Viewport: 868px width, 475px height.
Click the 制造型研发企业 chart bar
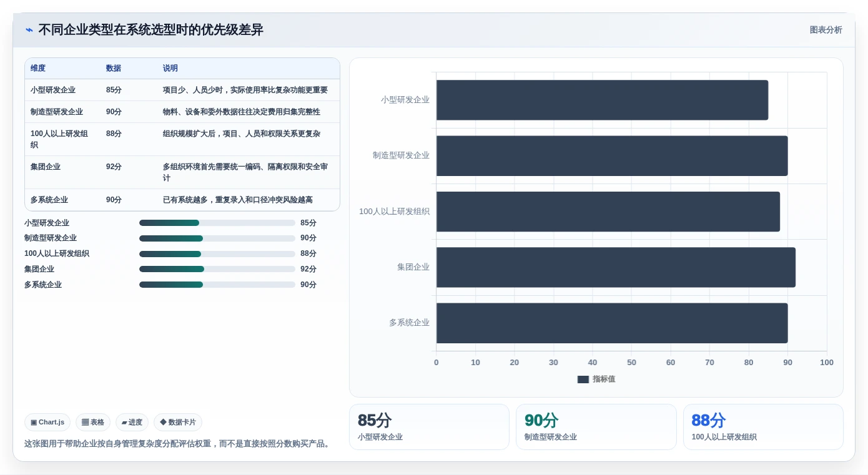(612, 155)
